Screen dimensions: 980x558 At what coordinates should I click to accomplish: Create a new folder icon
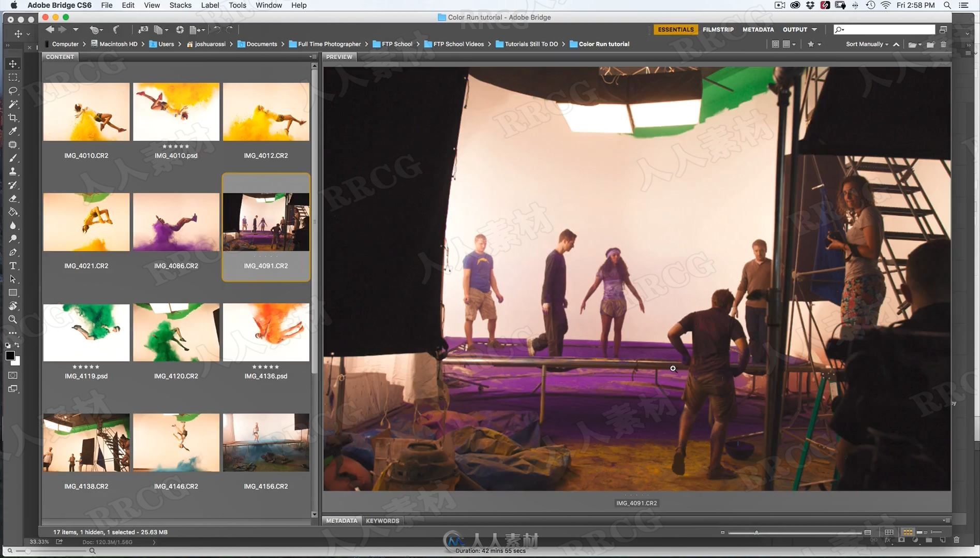(930, 45)
